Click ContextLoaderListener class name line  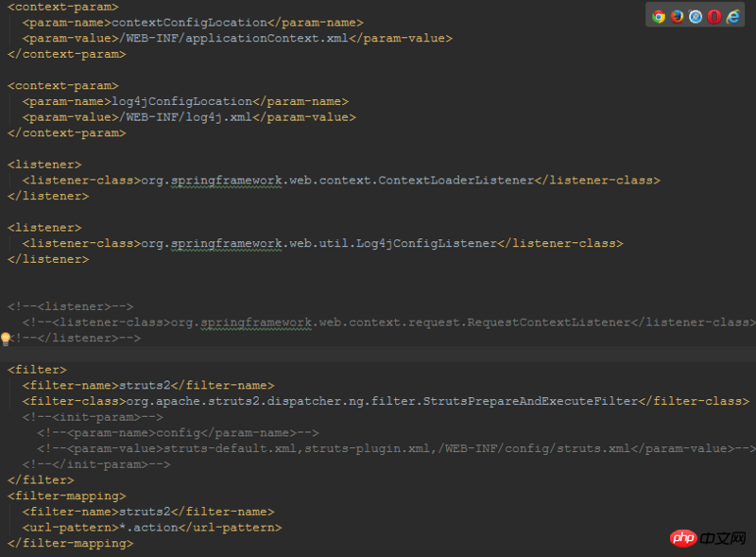[341, 181]
